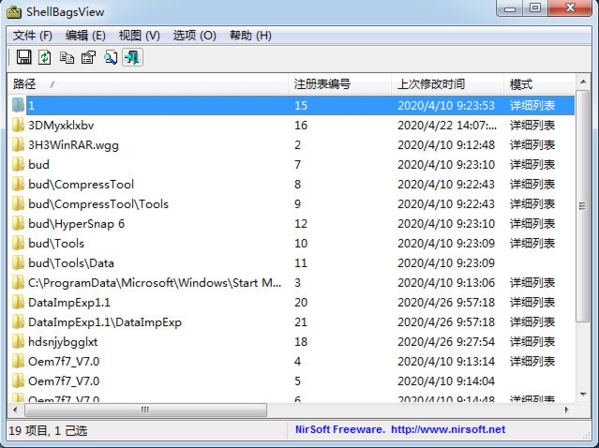Click the vertical scrollbar thumb
This screenshot has width=599, height=448.
583,206
